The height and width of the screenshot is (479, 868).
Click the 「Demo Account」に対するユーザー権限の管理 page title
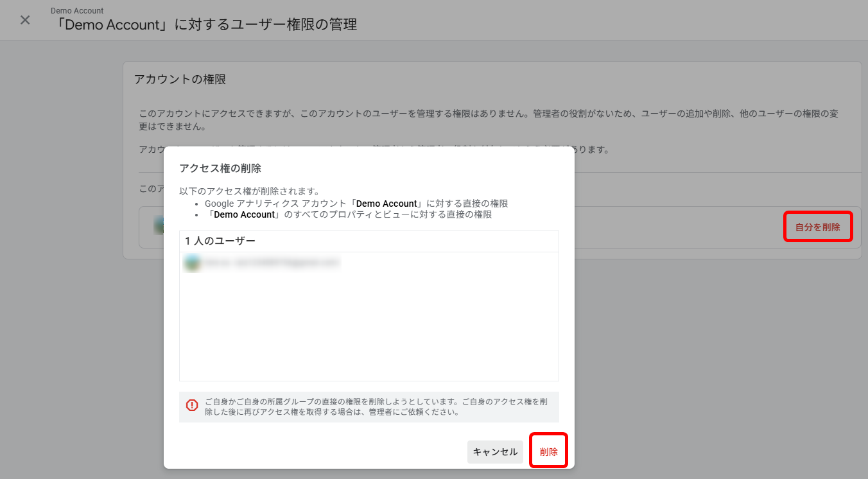point(204,25)
